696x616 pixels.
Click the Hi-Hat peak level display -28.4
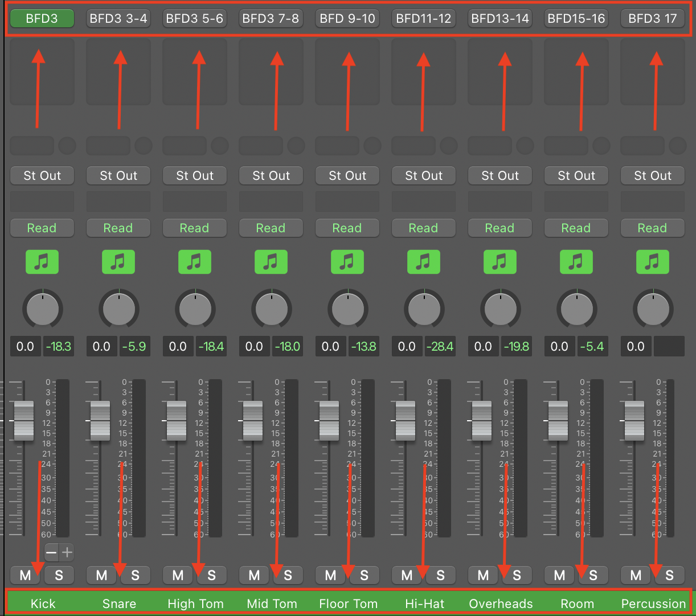[x=440, y=346]
